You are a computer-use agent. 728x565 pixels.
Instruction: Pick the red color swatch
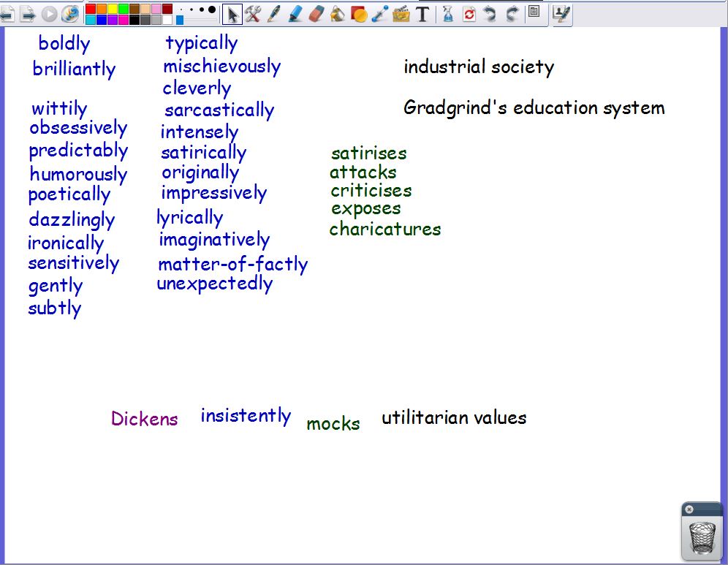(91, 9)
